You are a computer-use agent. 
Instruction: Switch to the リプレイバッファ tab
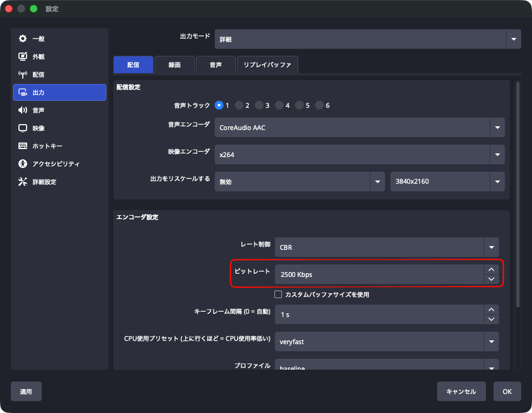click(267, 64)
